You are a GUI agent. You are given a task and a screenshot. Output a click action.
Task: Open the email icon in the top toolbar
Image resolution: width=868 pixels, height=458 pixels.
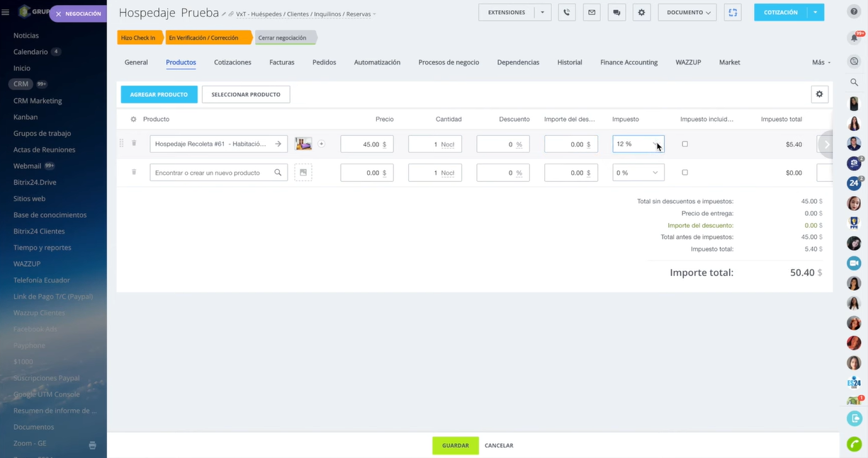(x=591, y=12)
